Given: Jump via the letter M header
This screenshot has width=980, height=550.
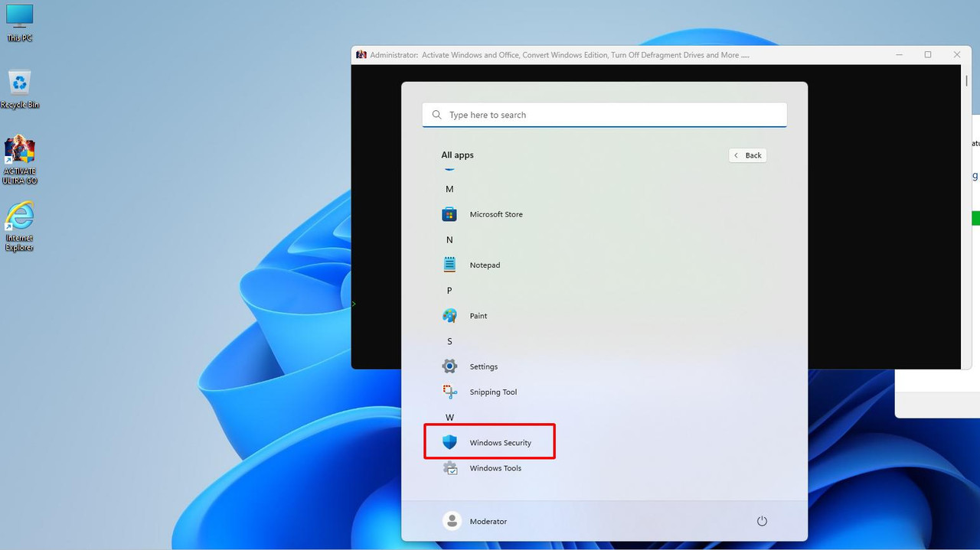Looking at the screenshot, I should [x=449, y=189].
